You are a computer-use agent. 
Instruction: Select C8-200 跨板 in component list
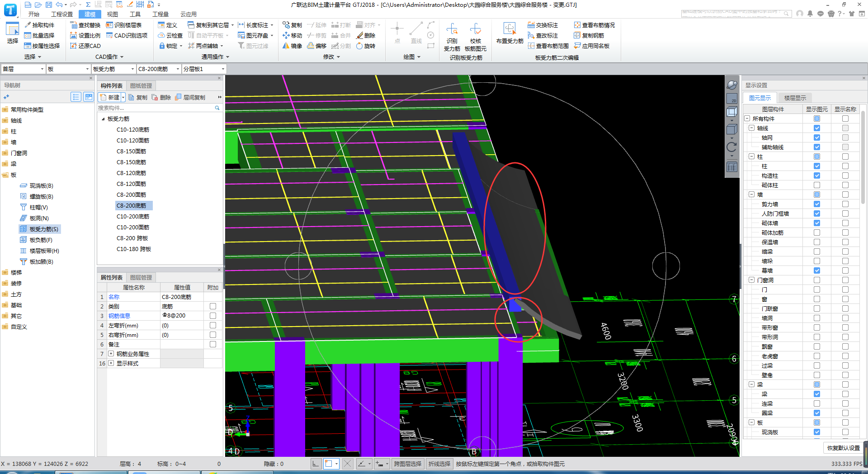132,238
